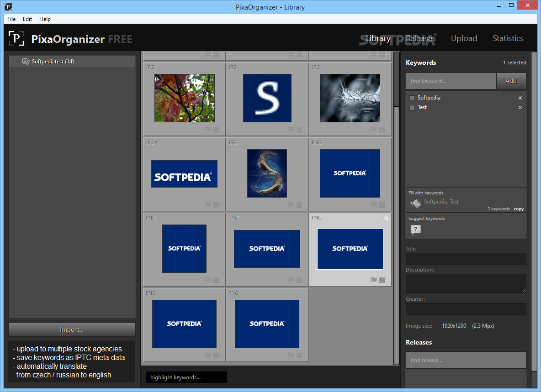The height and width of the screenshot is (392, 541).
Task: Flag the frosty thorn branch thumbnail
Action: point(374,130)
